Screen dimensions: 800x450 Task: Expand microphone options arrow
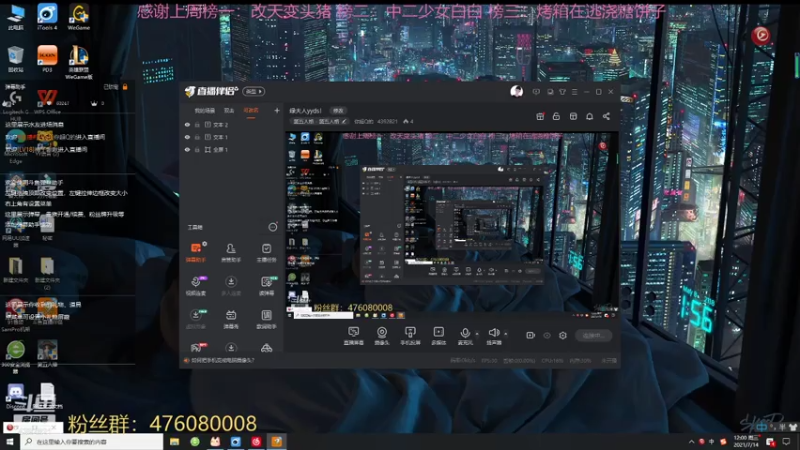[477, 334]
